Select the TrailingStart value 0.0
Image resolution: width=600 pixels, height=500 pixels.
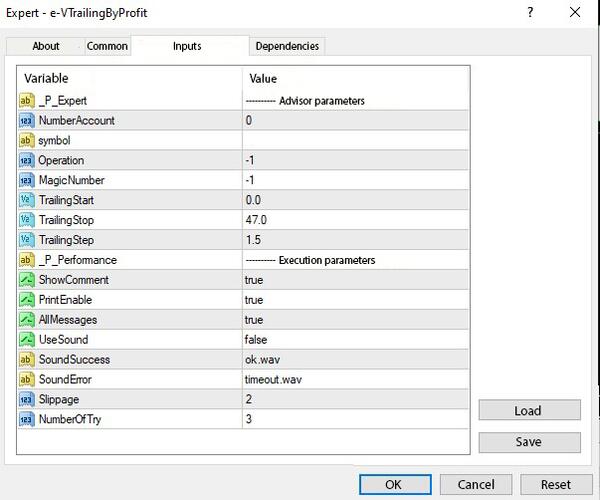pyautogui.click(x=355, y=200)
